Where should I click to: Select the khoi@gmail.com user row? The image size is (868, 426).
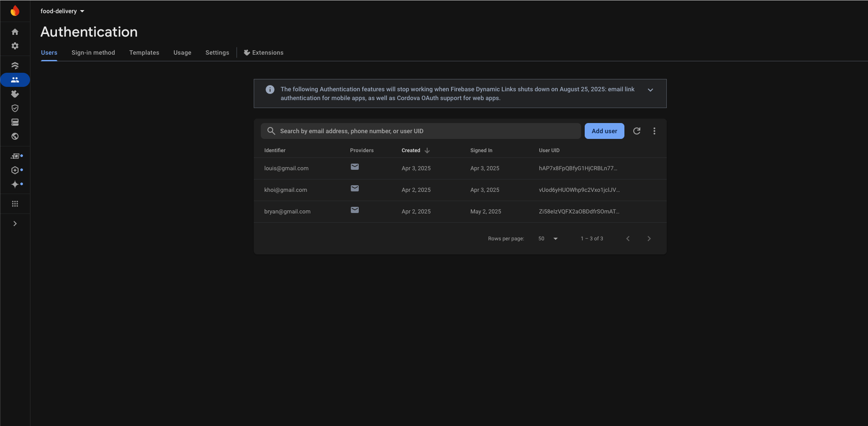[x=460, y=190]
